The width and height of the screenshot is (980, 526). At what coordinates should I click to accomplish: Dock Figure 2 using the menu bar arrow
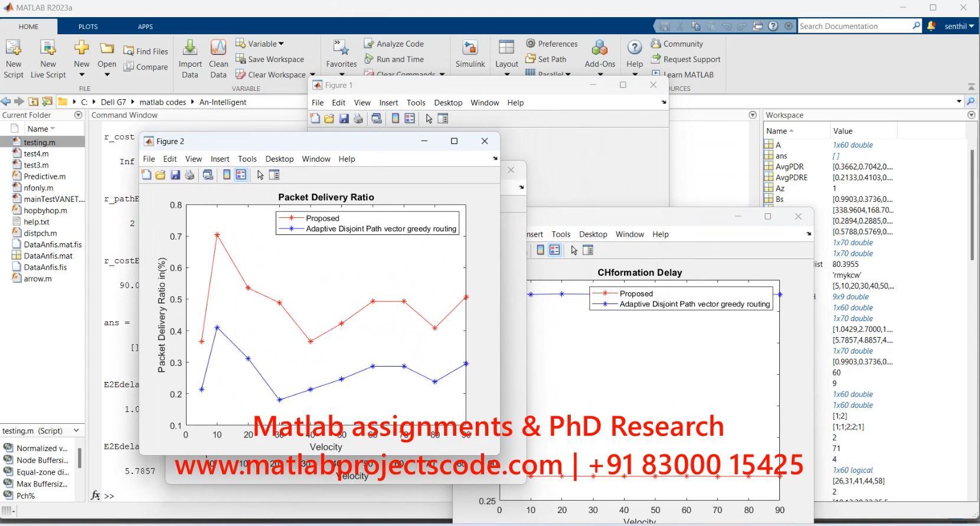coord(495,158)
